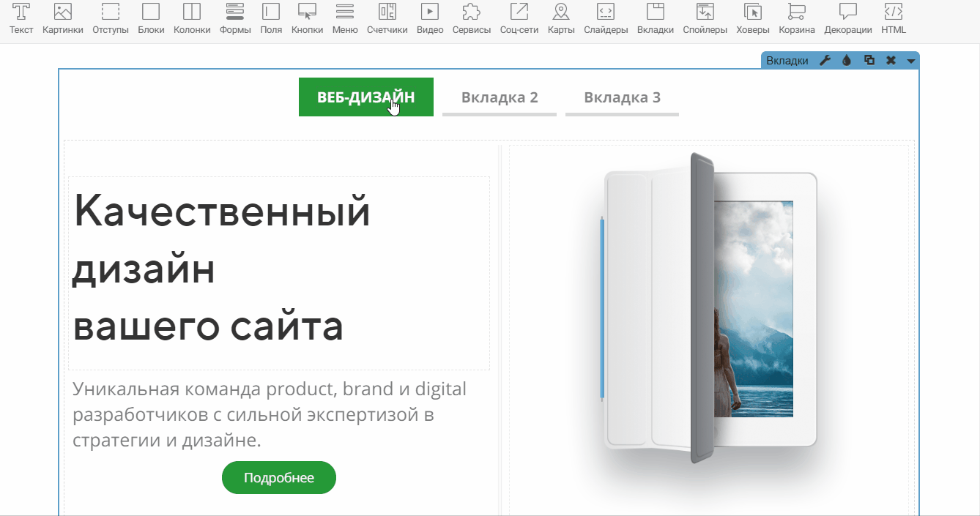
Task: Duplicate the Вкладки widget
Action: [869, 61]
